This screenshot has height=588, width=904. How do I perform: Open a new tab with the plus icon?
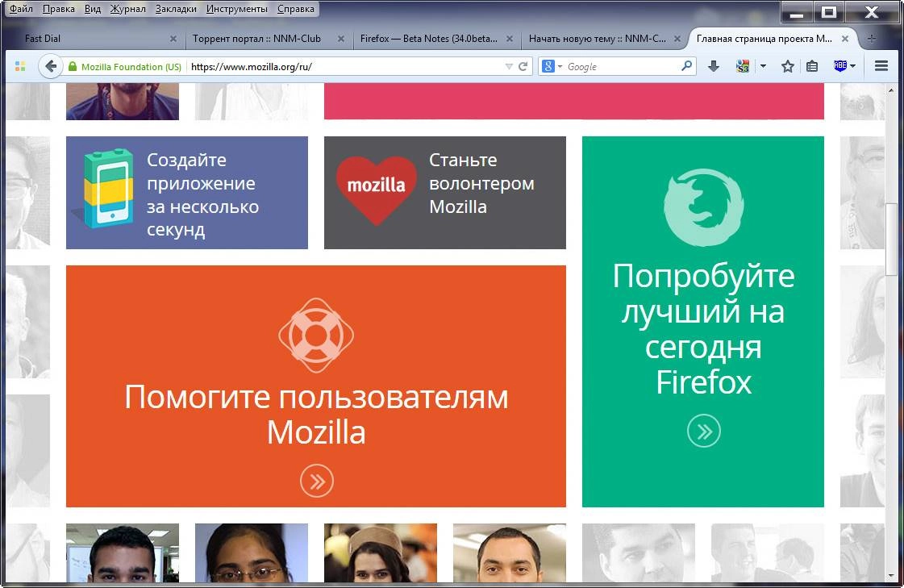[872, 39]
